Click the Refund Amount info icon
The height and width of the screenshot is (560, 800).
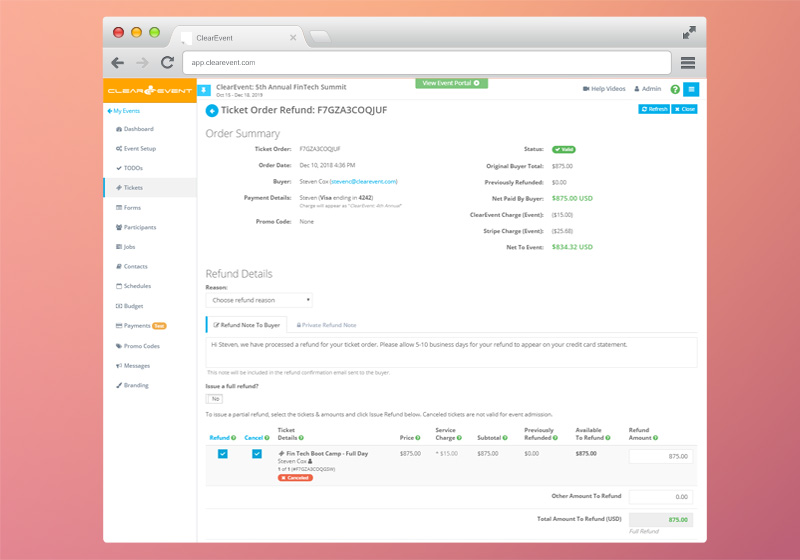coord(656,438)
